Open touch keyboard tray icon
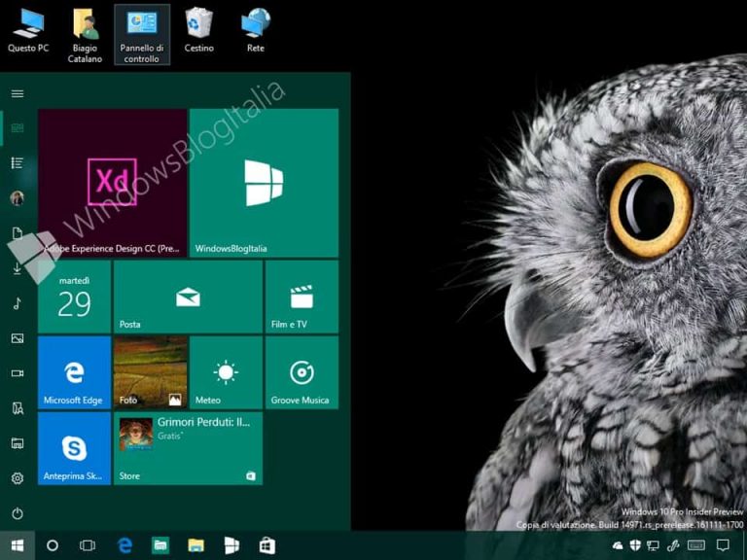This screenshot has width=747, height=560. [696, 545]
